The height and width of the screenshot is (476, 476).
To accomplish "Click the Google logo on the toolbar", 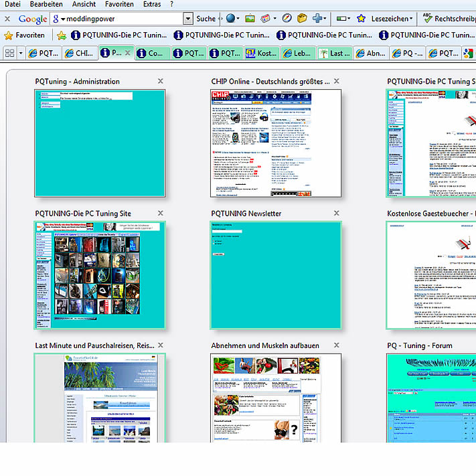I will pos(33,19).
